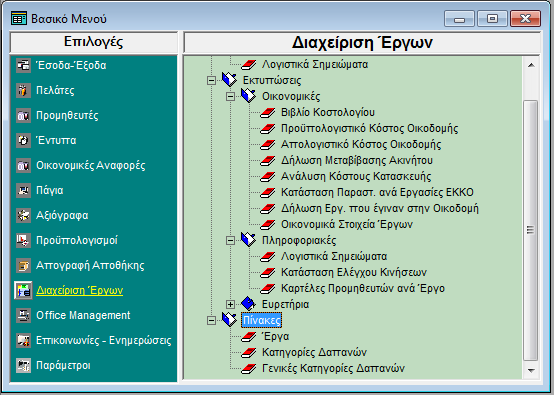Image resolution: width=554 pixels, height=395 pixels.
Task: Open the Απογραφή Αποθήκης option label
Action: point(90,265)
